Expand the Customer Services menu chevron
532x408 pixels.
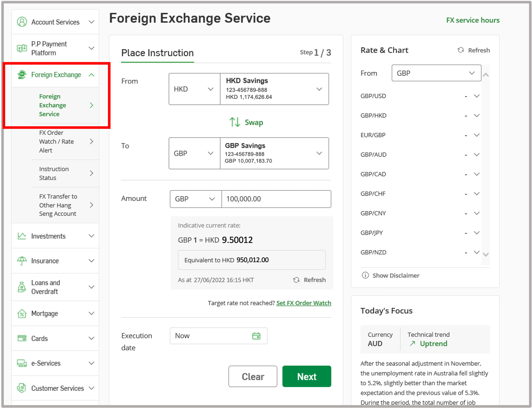click(x=92, y=388)
